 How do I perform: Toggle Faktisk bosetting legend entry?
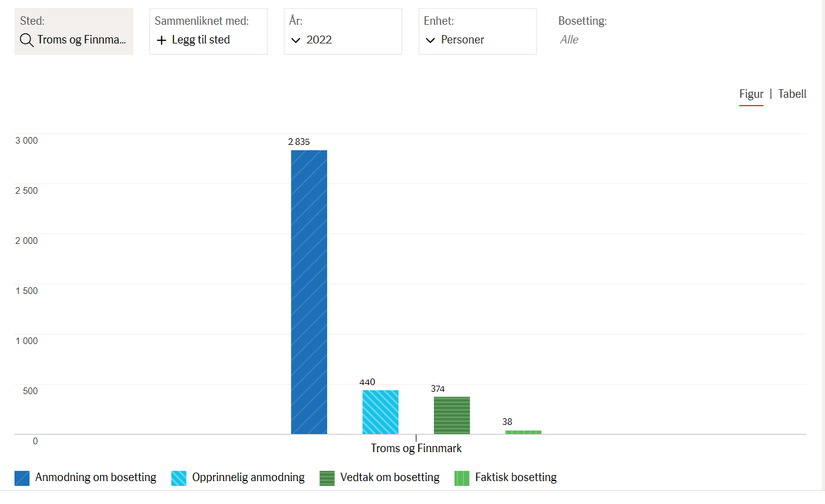pos(515,477)
